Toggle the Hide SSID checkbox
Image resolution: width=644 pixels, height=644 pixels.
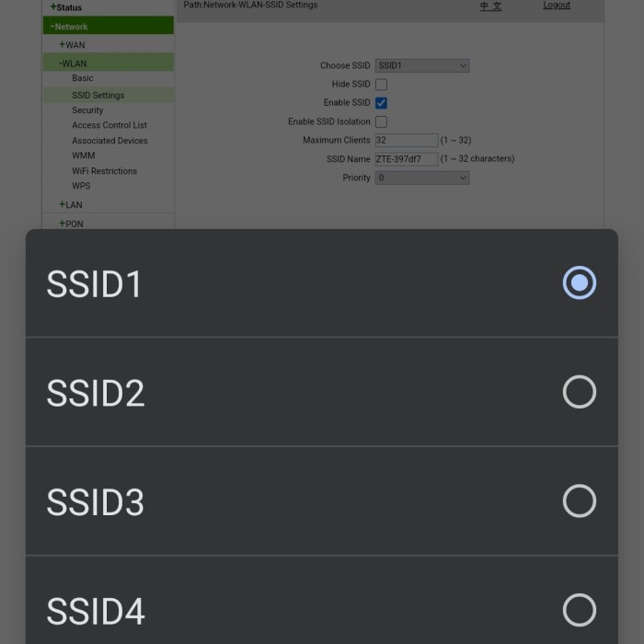click(381, 85)
